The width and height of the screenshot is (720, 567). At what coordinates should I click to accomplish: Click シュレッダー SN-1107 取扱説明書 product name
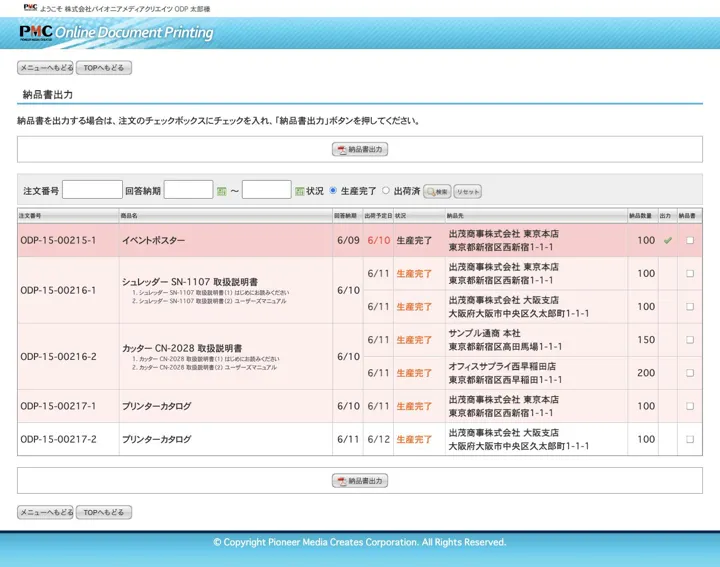[x=190, y=281]
